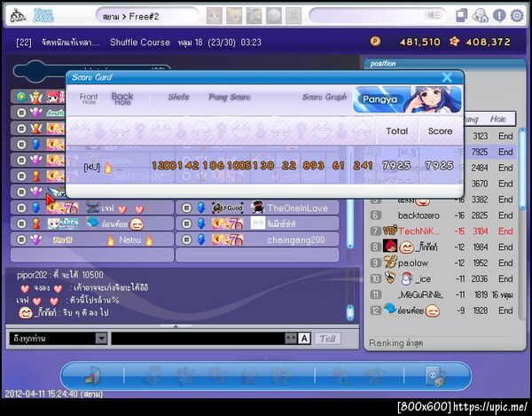Toggle the ready circle on the แม็กซ์ซ่าส์ row
This screenshot has height=416, width=532.
click(186, 224)
